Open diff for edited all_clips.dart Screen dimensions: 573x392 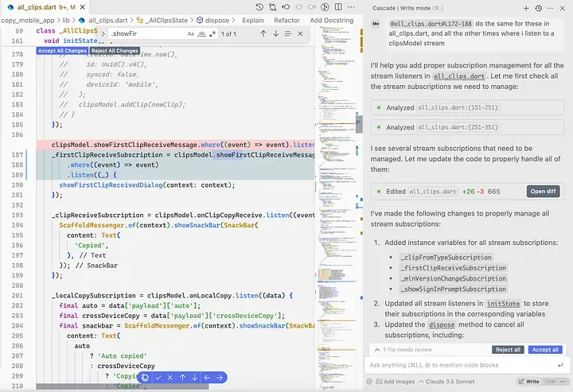tap(544, 191)
